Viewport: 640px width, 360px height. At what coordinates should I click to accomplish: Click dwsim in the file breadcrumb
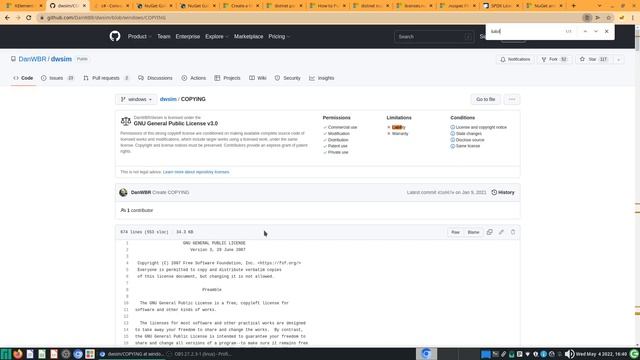click(168, 99)
